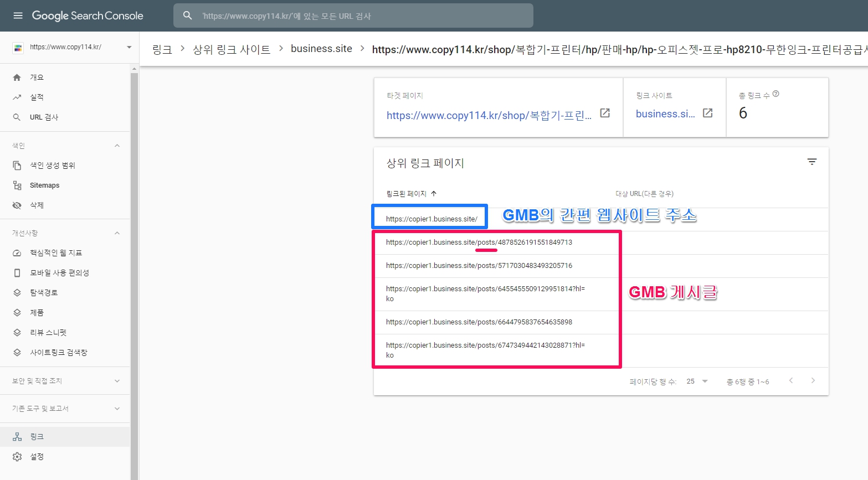Click the layers icon beside 사이트링크 검색창

point(17,353)
